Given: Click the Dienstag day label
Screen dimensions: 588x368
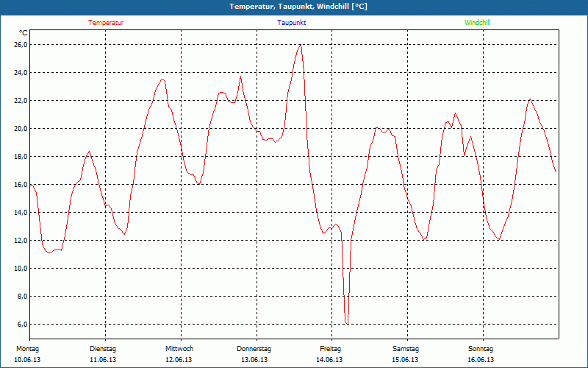Looking at the screenshot, I should [x=103, y=349].
